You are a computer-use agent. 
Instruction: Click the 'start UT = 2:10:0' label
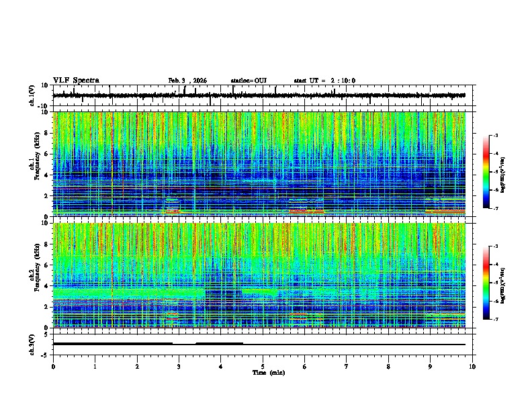pos(324,81)
